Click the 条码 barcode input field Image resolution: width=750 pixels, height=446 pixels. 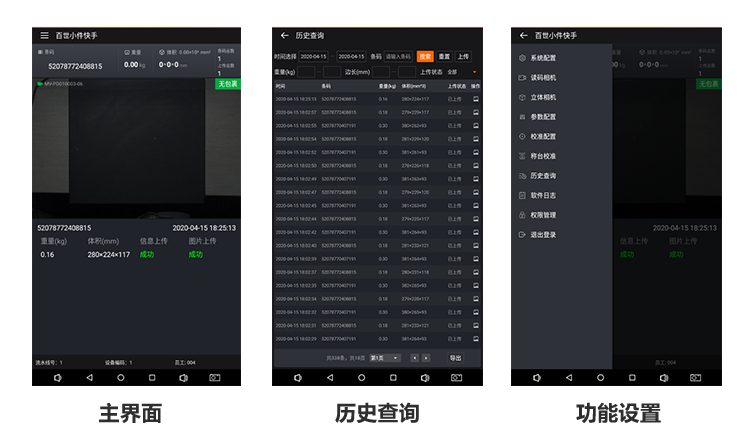398,57
